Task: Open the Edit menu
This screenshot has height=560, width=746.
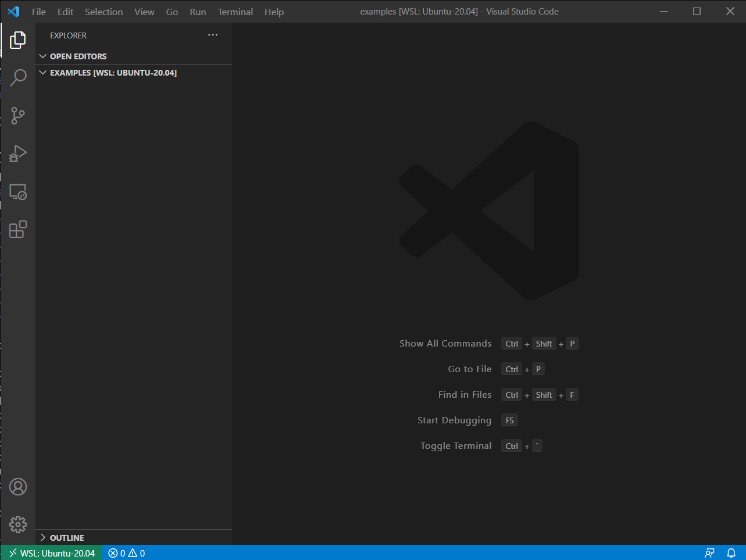Action: (65, 12)
